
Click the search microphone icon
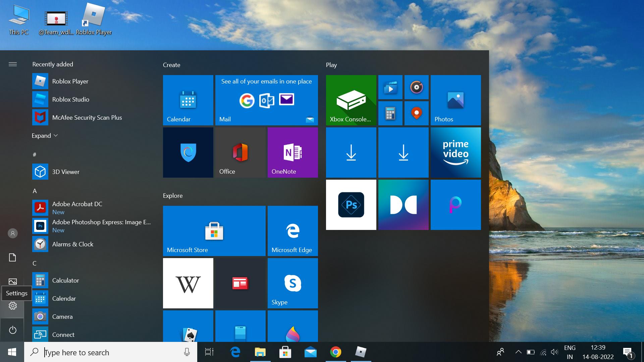pos(187,352)
